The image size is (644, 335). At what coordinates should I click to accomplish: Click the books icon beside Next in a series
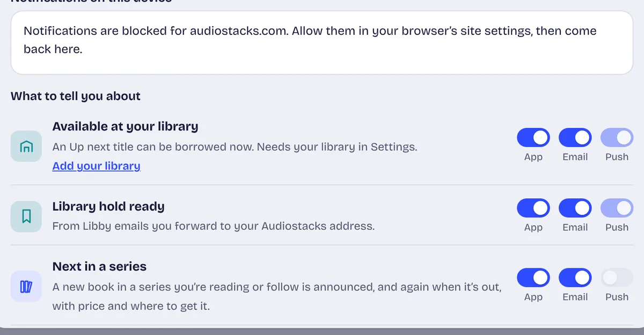tap(26, 286)
